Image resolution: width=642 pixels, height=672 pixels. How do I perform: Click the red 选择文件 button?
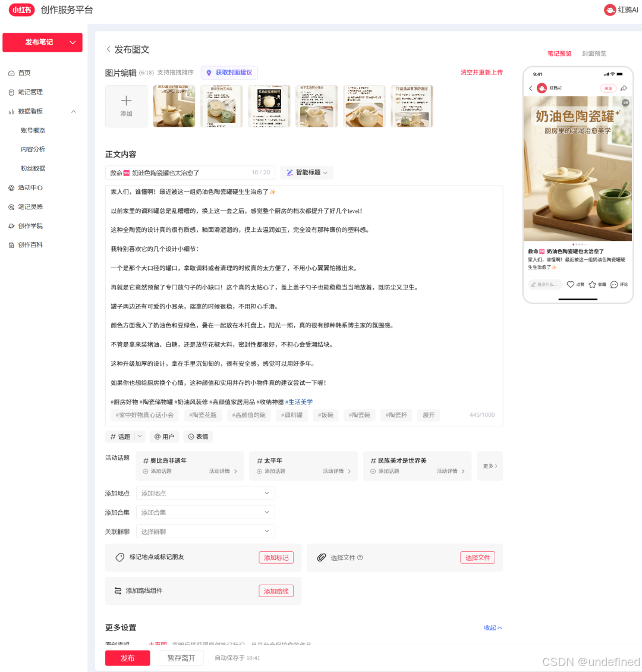[477, 558]
